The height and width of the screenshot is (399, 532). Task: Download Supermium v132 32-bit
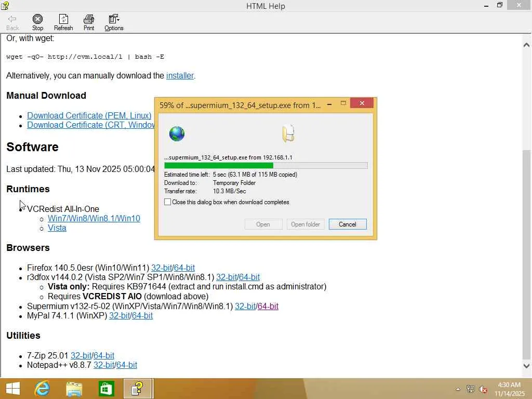pos(245,306)
